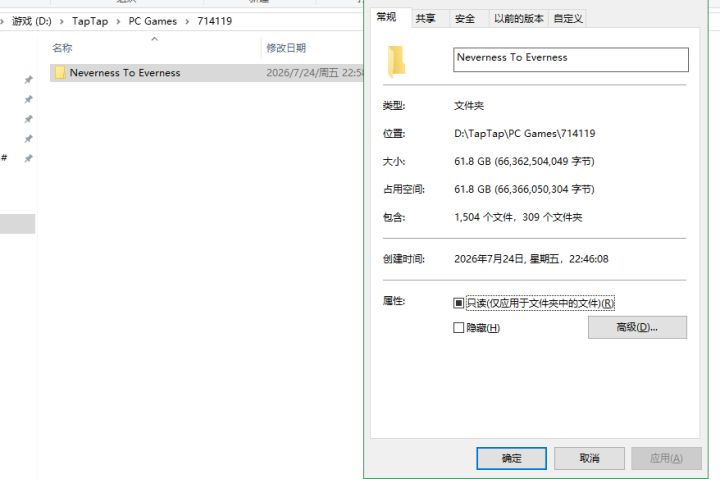Viewport: 720px width, 479px height.
Task: Expand the chevron after TapTap in the address bar
Action: [x=118, y=22]
